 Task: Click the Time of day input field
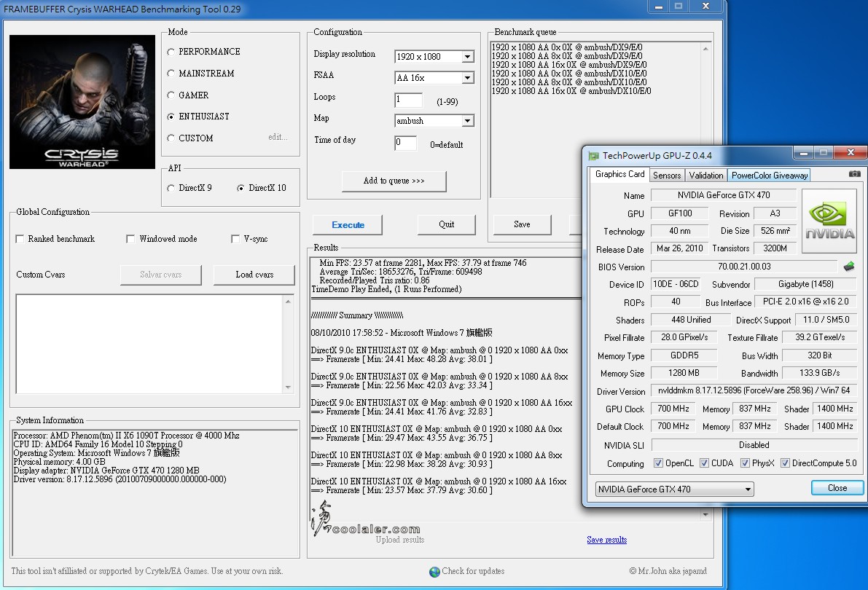coord(406,143)
